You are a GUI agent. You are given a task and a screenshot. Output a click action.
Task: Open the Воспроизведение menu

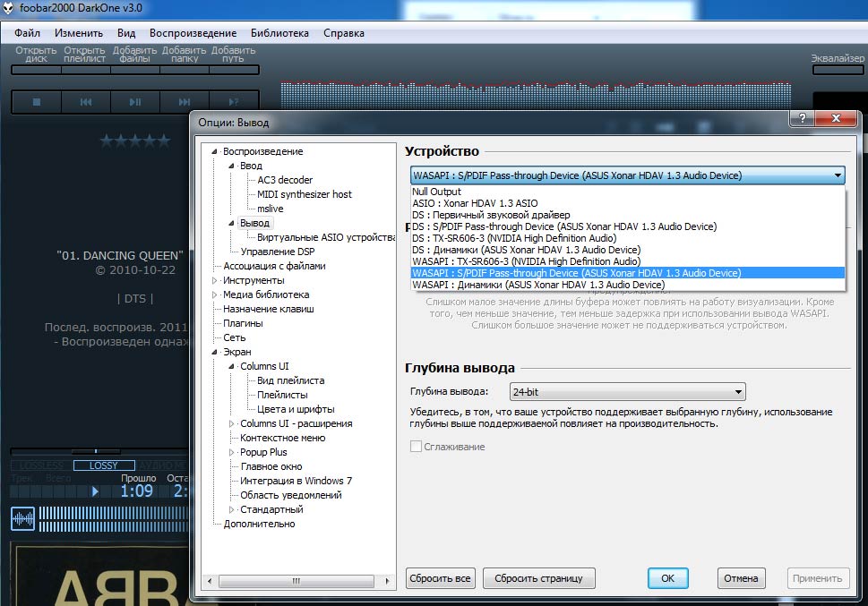coord(193,33)
